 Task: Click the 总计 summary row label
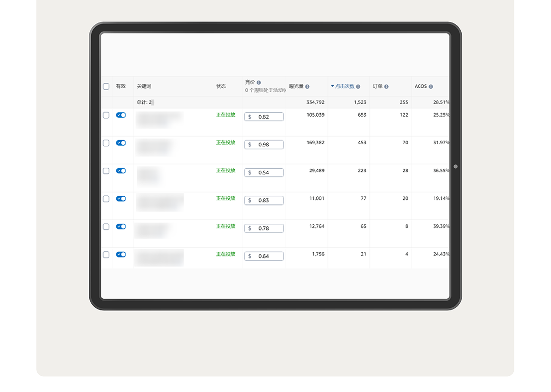click(x=144, y=102)
